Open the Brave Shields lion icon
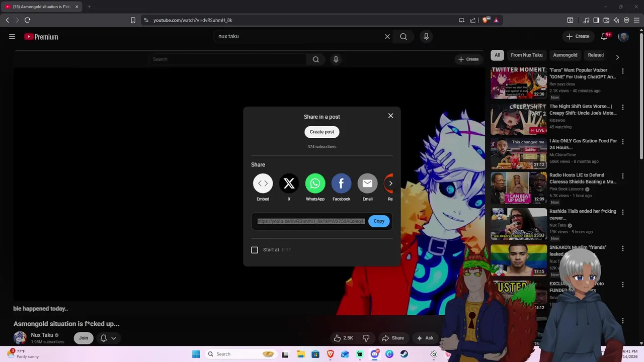 pos(485,20)
